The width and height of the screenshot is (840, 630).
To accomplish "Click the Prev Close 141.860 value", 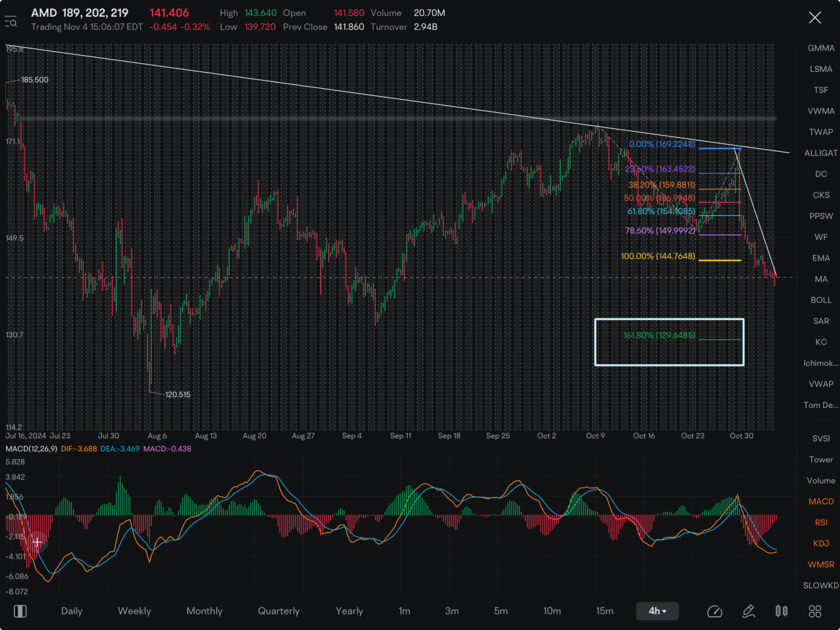I will tap(349, 27).
